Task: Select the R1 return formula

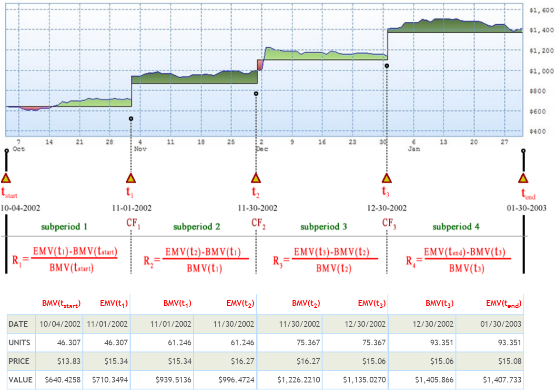Action: 65,259
